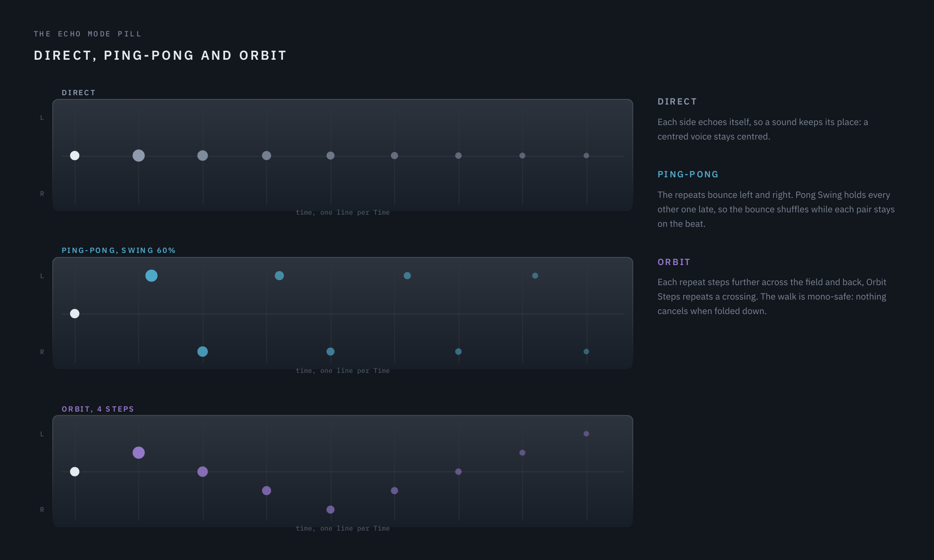Click the white source dot in Ping-Pong chart
Viewport: 934px width, 560px height.
pos(75,314)
